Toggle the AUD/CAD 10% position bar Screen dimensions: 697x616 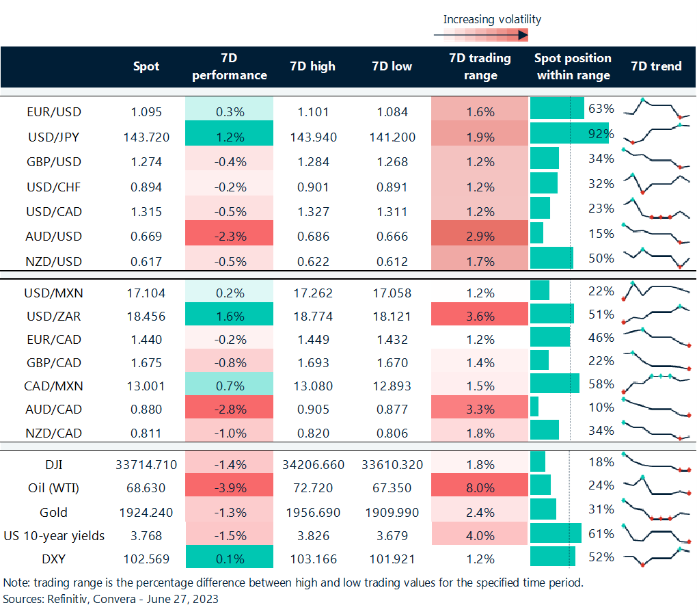(x=535, y=407)
